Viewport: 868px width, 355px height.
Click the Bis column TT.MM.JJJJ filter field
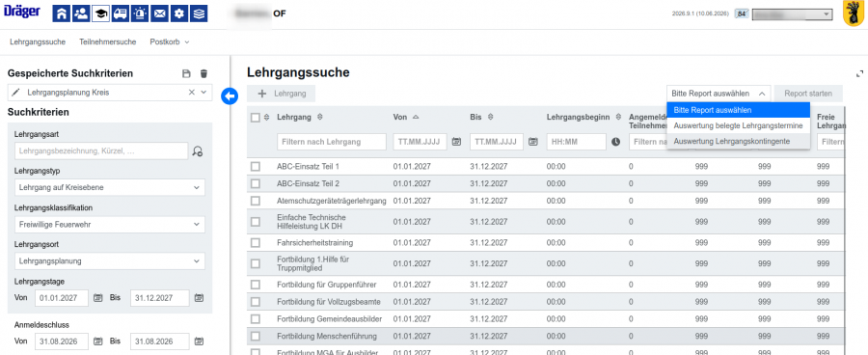pyautogui.click(x=497, y=142)
